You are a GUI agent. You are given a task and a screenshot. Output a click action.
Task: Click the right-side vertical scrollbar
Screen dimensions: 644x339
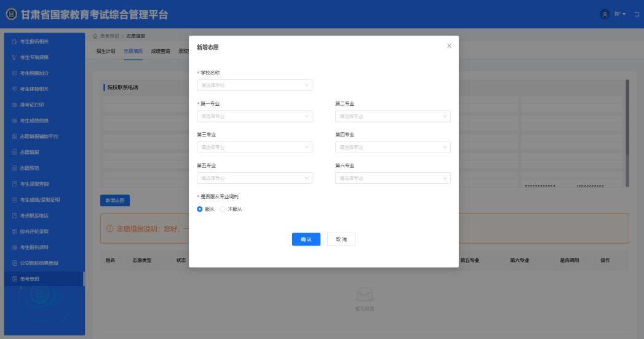point(627,133)
